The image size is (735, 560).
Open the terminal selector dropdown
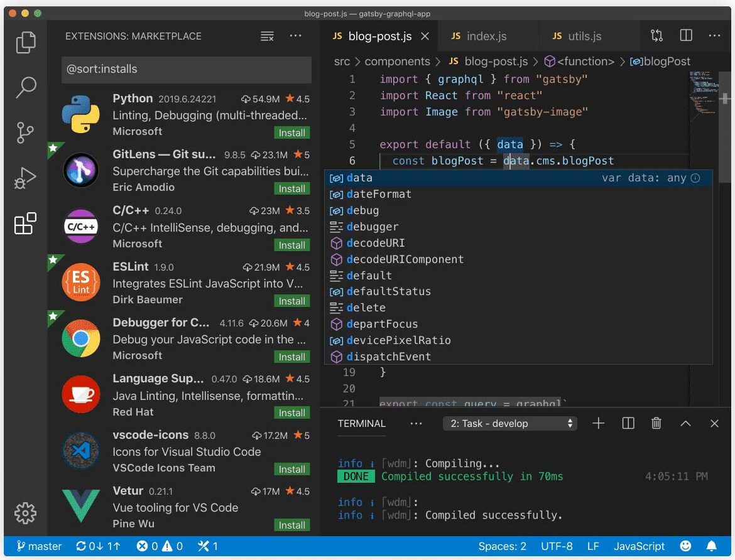[x=510, y=424]
